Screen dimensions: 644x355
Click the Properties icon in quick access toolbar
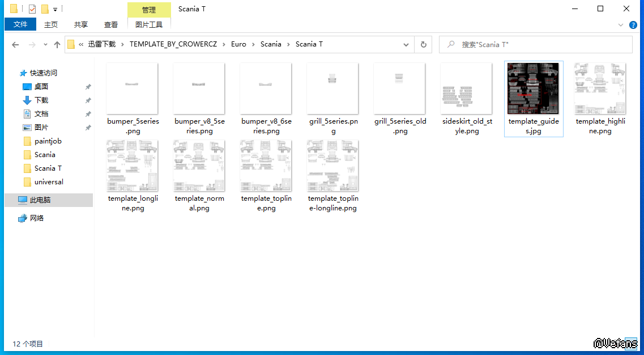32,9
